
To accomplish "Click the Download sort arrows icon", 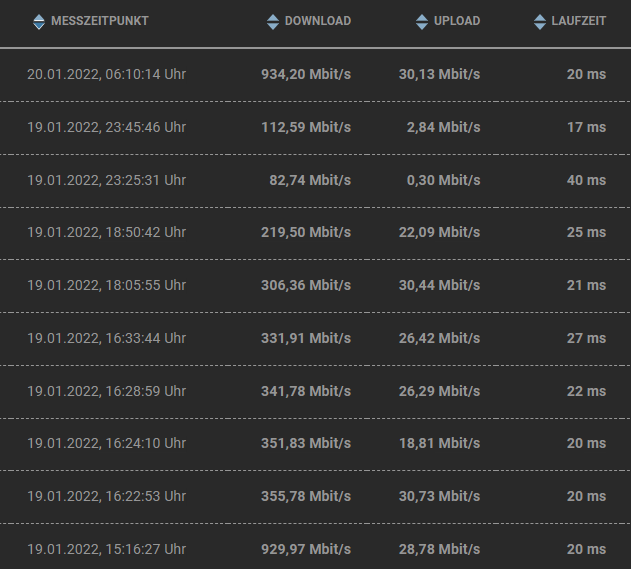I will coord(273,21).
